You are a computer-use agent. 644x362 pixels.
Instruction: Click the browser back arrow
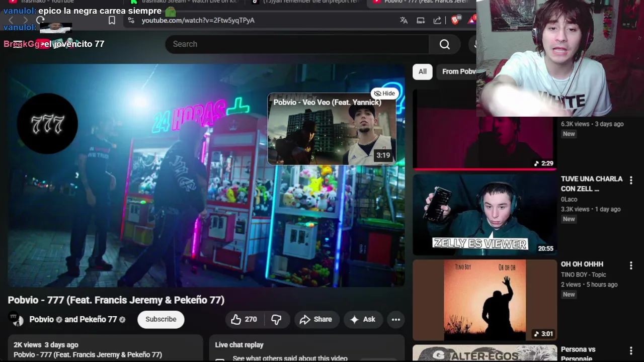(x=11, y=20)
